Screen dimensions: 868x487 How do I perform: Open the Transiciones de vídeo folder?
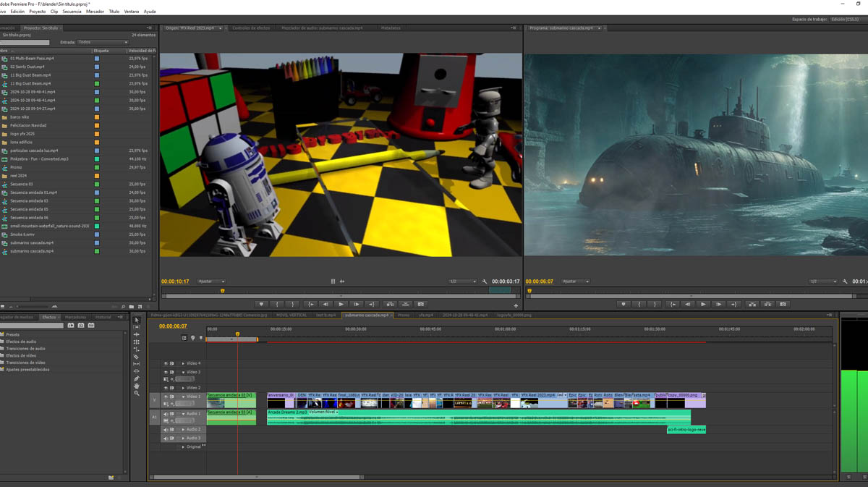click(25, 363)
